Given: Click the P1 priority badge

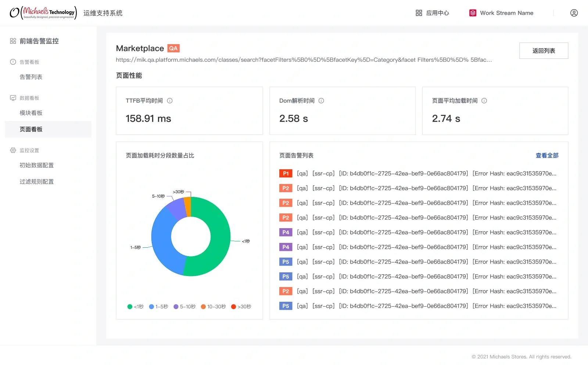Looking at the screenshot, I should coord(286,173).
